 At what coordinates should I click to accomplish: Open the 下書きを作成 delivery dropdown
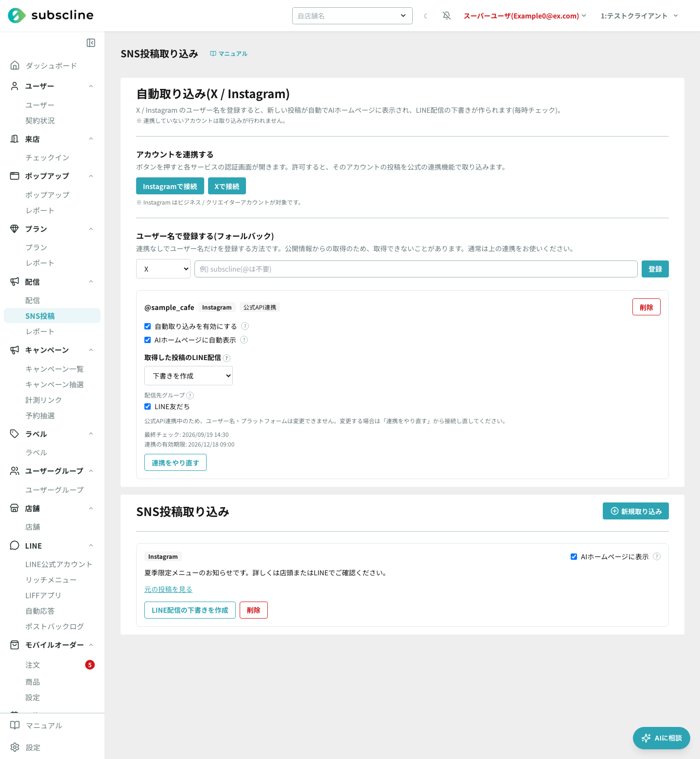(189, 376)
